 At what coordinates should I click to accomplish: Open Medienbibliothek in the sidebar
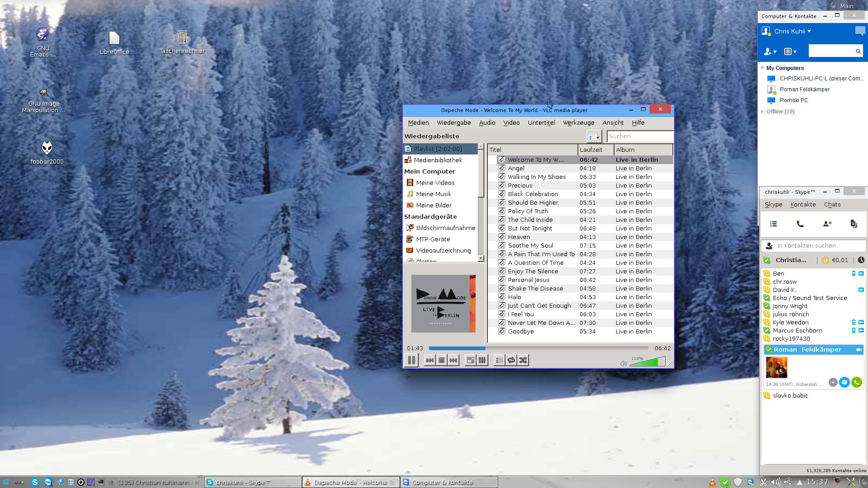coord(438,160)
